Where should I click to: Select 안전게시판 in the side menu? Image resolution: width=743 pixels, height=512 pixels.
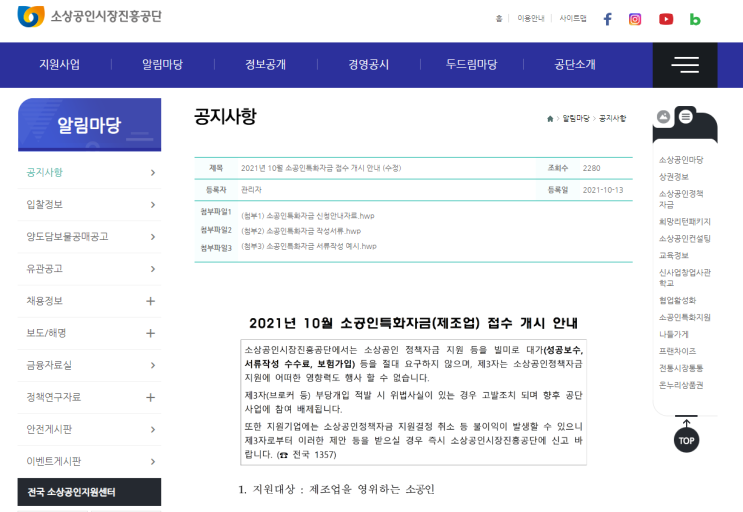49,430
